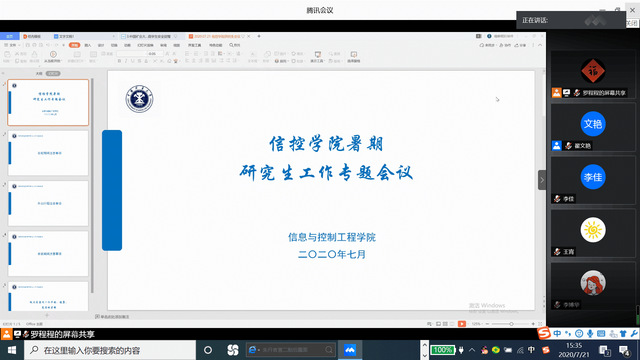The width and height of the screenshot is (640, 360).
Task: Open the Sogou emoji face icon
Action: pos(579,333)
